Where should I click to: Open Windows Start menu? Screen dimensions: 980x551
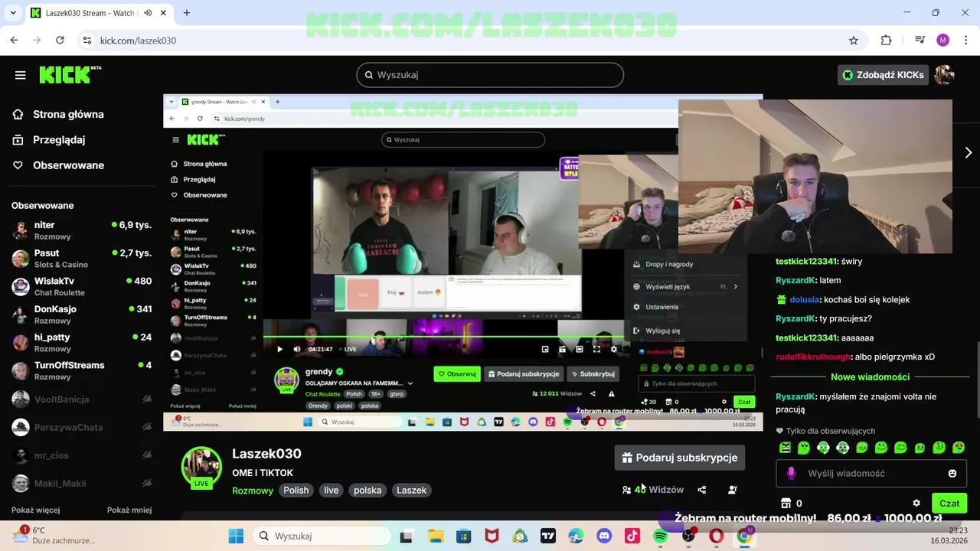tap(236, 536)
